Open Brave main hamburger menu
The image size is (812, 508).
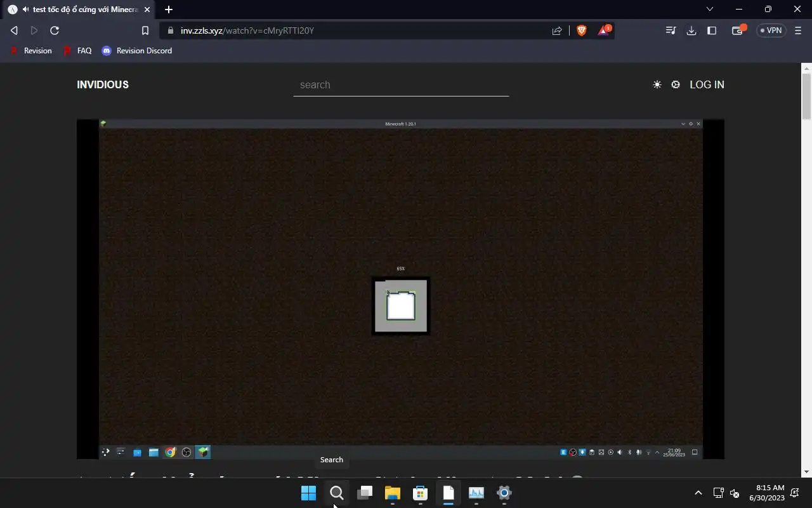click(x=798, y=30)
